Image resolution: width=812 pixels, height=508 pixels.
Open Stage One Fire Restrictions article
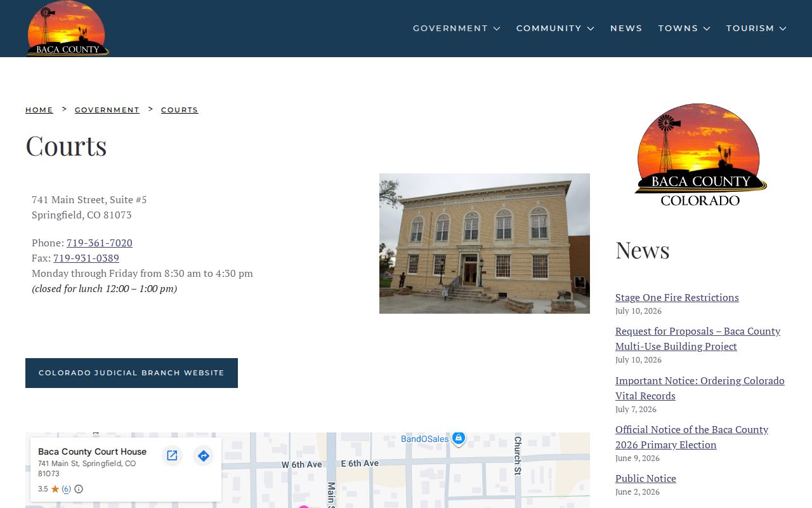(x=677, y=297)
